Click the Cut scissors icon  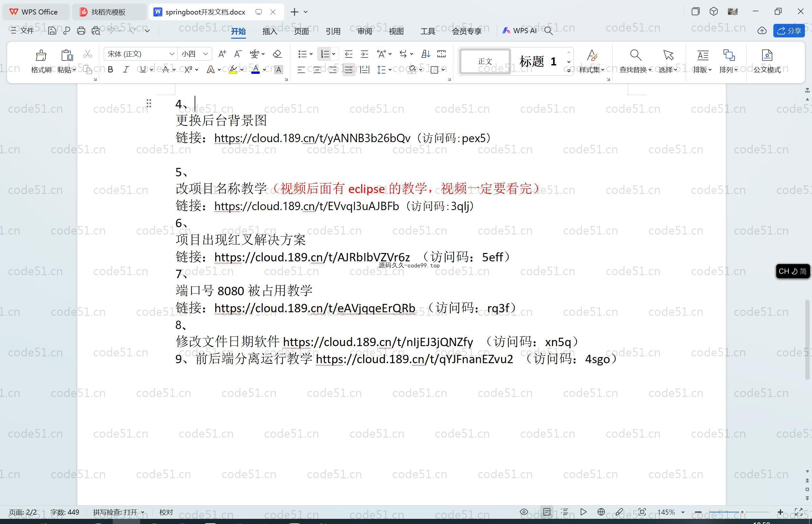click(87, 54)
